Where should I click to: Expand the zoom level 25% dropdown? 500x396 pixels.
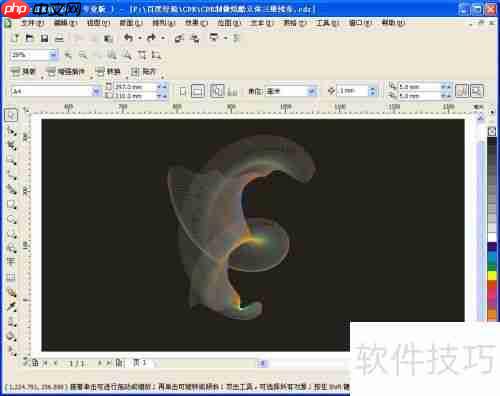(x=53, y=55)
